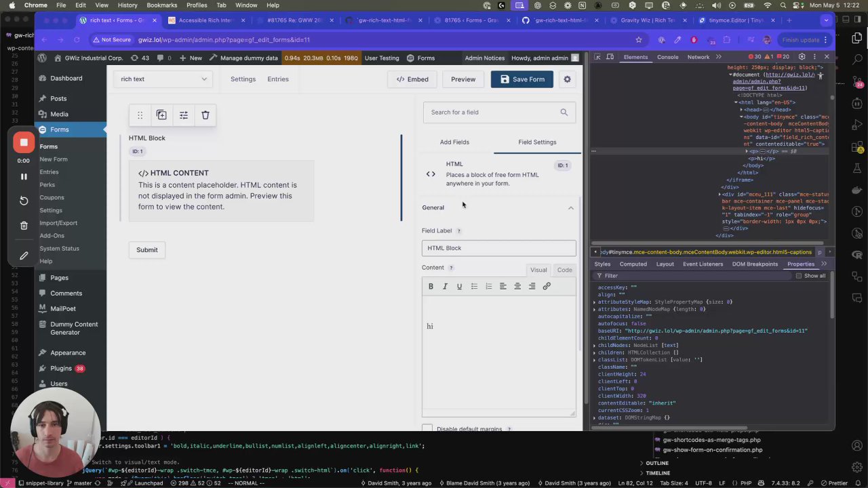Expand the div mceu_111 node
This screenshot has width=868, height=488.
point(720,195)
